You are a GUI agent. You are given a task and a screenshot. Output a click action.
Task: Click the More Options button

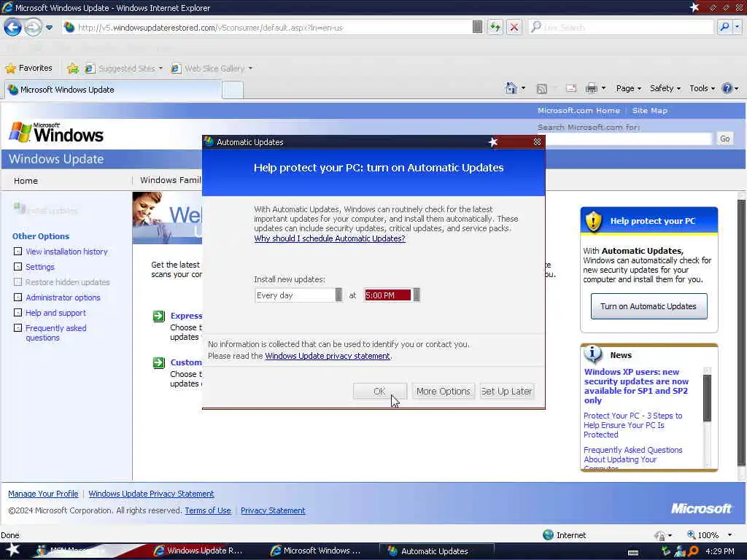443,391
